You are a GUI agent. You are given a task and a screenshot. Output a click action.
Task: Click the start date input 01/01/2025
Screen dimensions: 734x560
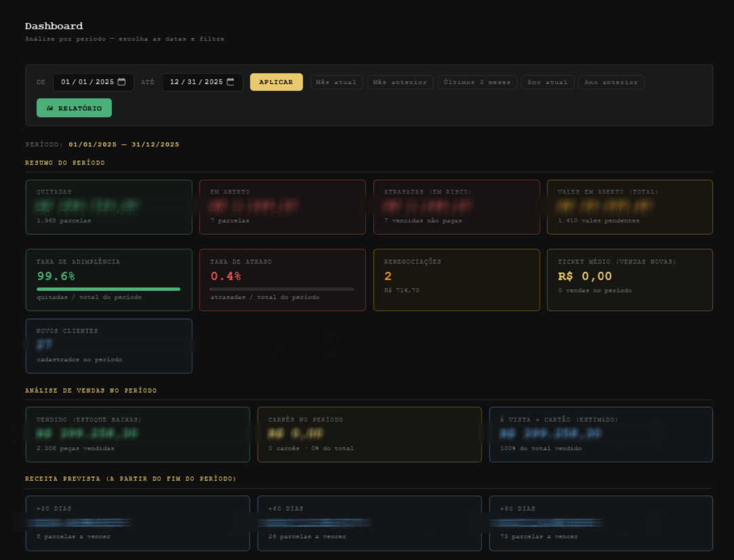click(x=93, y=82)
